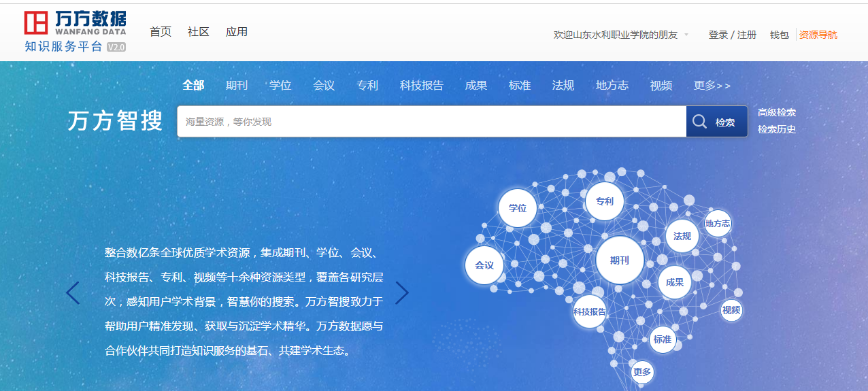Go to previous banner slide arrow
Viewport: 868px width, 391px height.
[73, 293]
